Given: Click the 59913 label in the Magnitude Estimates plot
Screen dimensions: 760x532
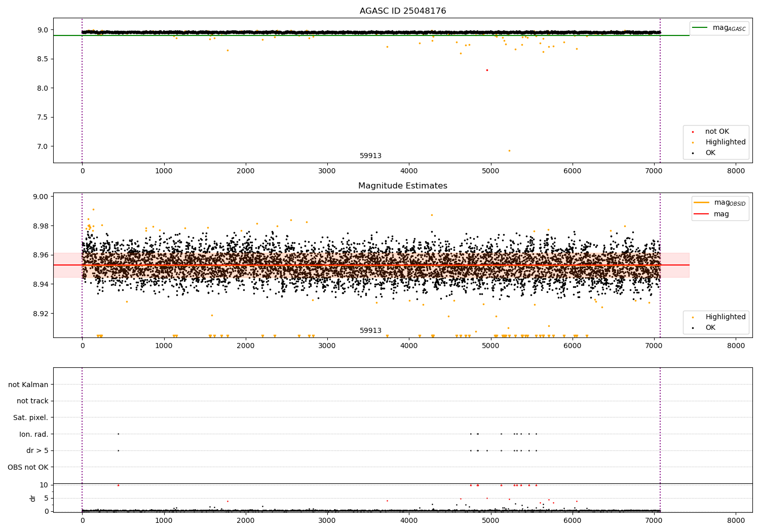Looking at the screenshot, I should pyautogui.click(x=370, y=331).
